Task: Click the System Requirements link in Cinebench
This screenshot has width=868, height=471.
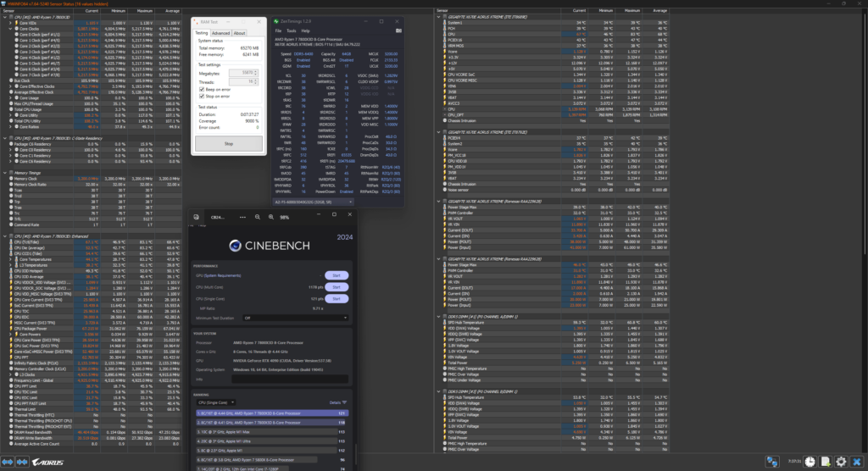Action: (x=223, y=275)
